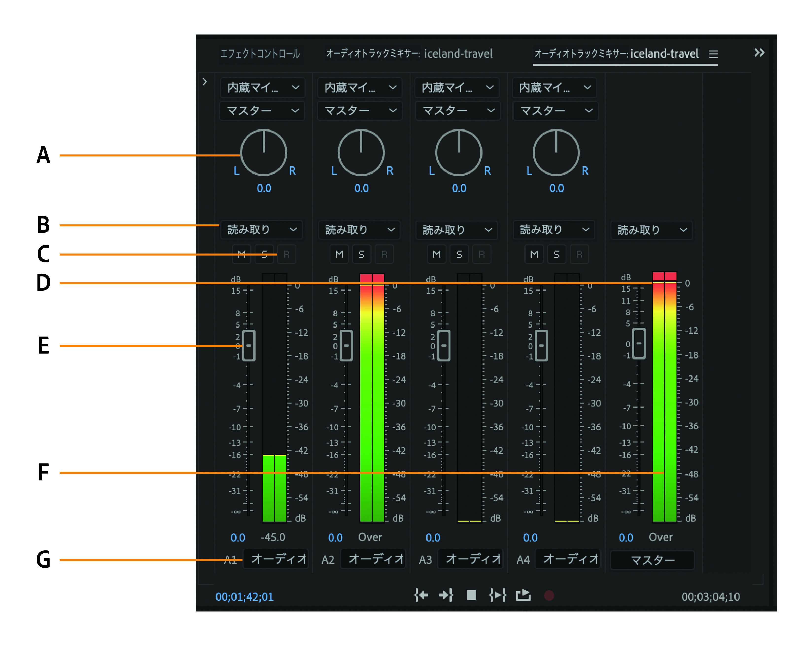Solo track A3 with S button
The width and height of the screenshot is (812, 646).
coord(459,254)
